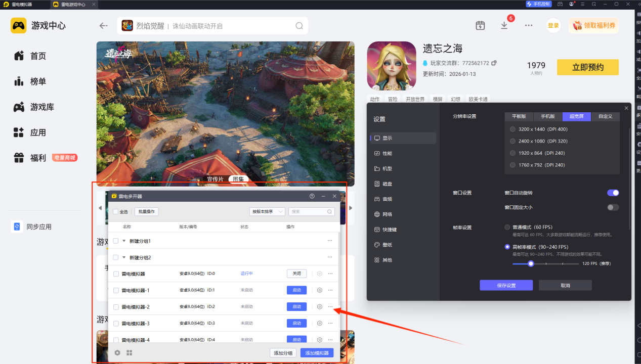Collapse the 新建分组2 group triangle
The image size is (641, 364).
click(x=124, y=257)
